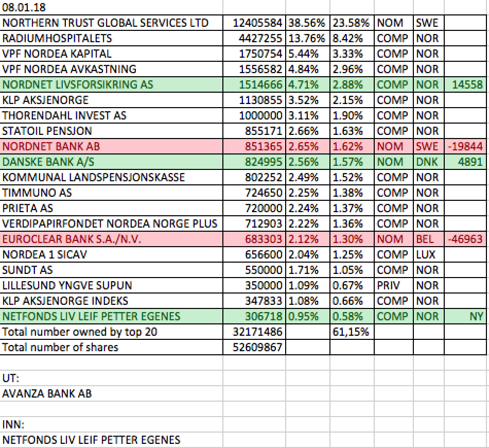489x448 pixels.
Task: Select share count 712903
Action: pos(254,223)
